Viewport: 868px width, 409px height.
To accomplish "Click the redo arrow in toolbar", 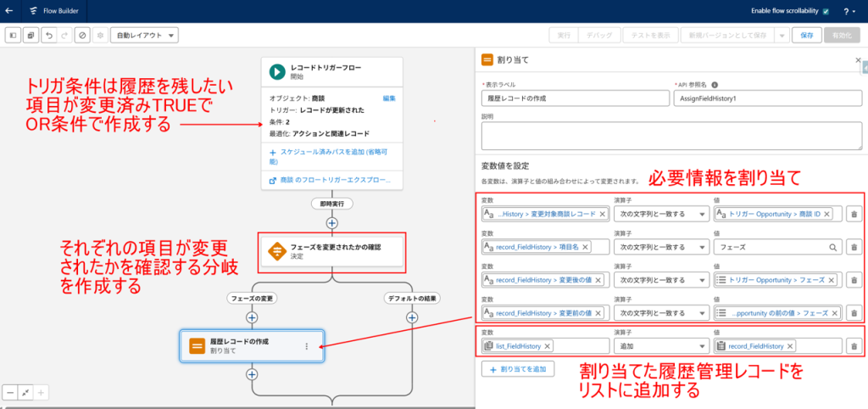I will click(x=64, y=36).
